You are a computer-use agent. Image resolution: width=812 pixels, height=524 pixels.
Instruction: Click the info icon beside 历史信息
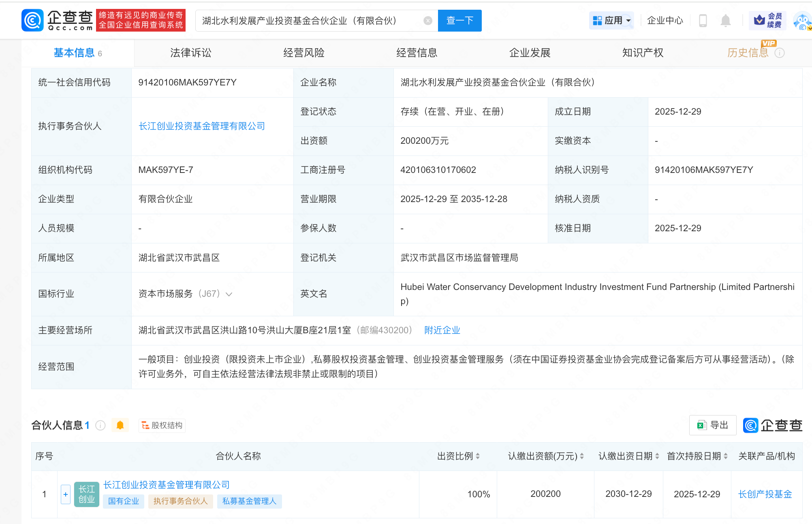coord(780,53)
